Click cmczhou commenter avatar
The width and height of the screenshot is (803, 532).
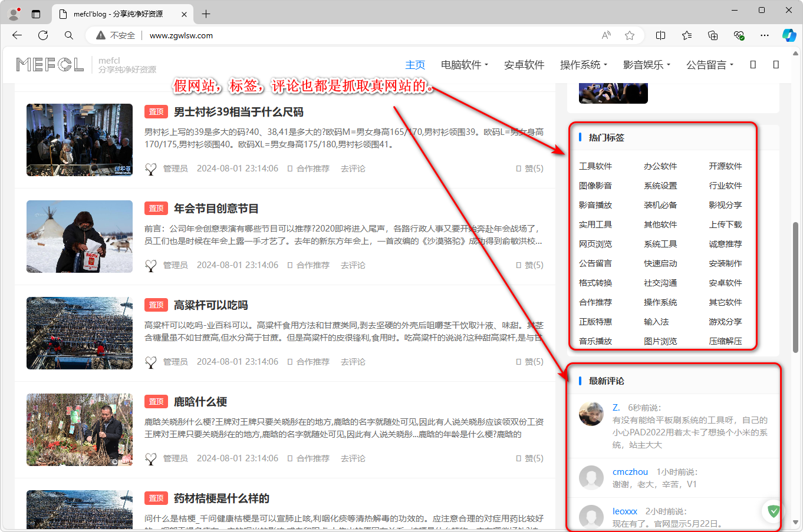click(x=591, y=478)
